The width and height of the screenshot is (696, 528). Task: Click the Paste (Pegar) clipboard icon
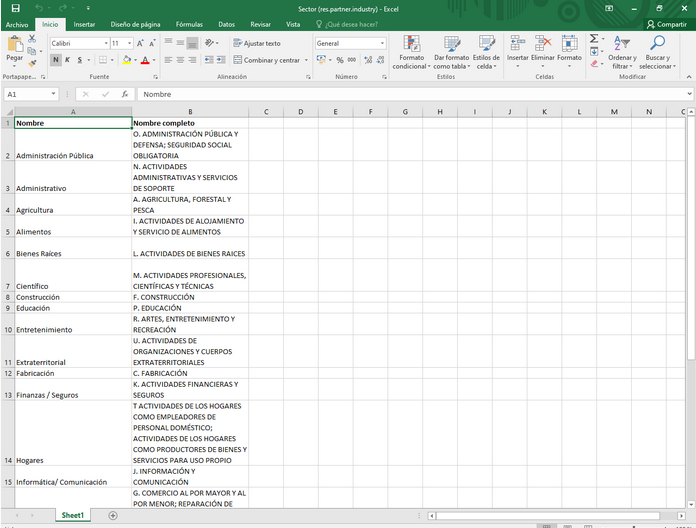[15, 45]
